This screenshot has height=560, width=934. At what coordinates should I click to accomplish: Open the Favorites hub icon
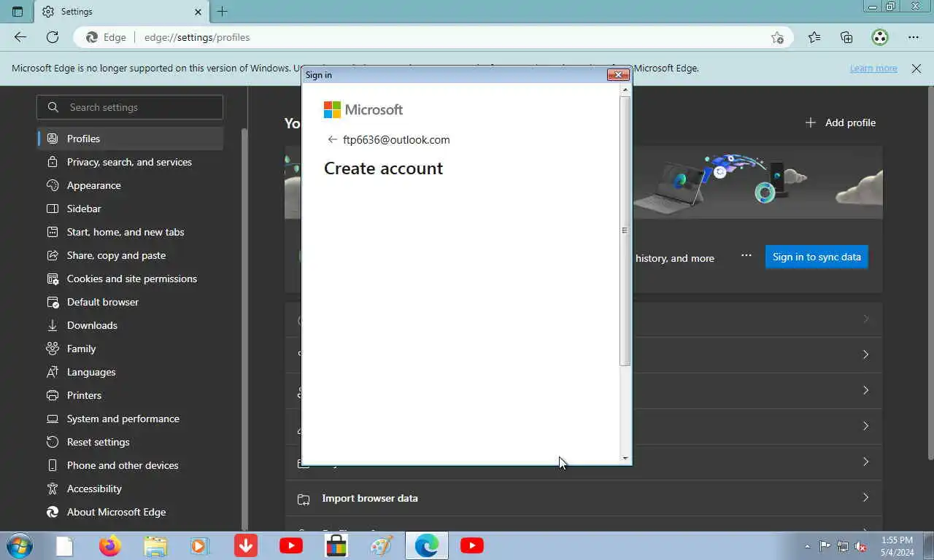(814, 37)
